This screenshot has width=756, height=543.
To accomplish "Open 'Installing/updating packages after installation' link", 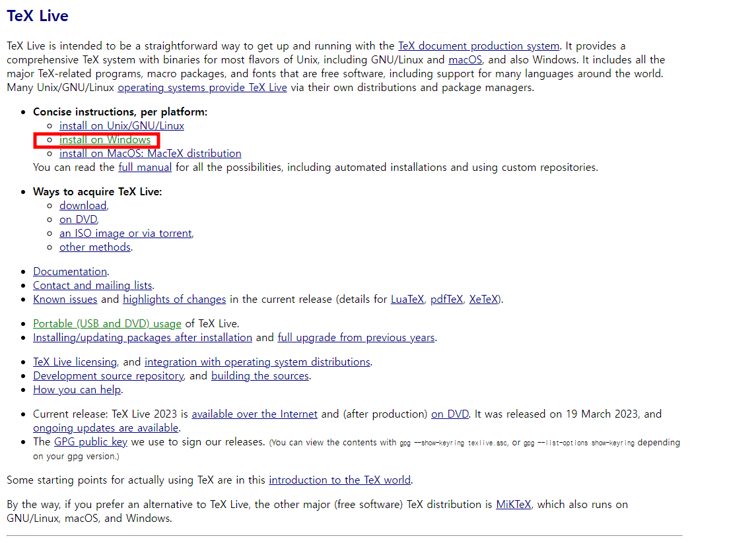I will click(x=143, y=338).
